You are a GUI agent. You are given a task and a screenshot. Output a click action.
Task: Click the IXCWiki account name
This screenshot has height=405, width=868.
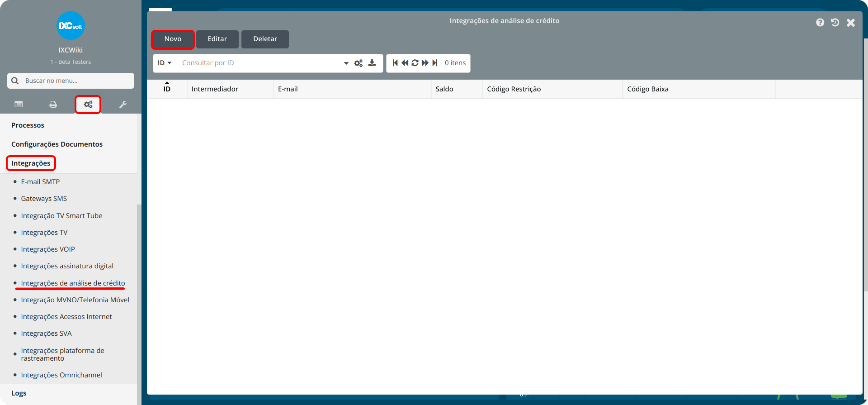click(x=71, y=50)
